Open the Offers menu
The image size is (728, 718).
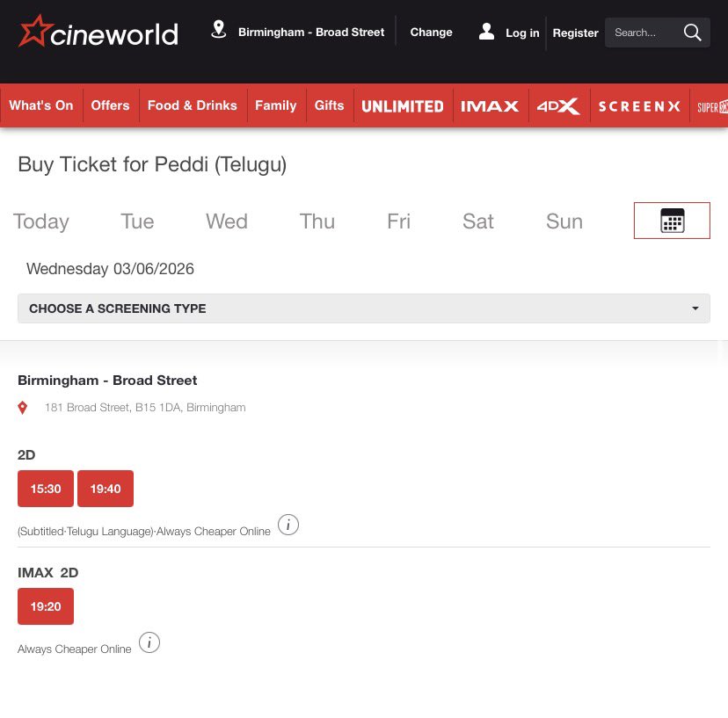(110, 105)
